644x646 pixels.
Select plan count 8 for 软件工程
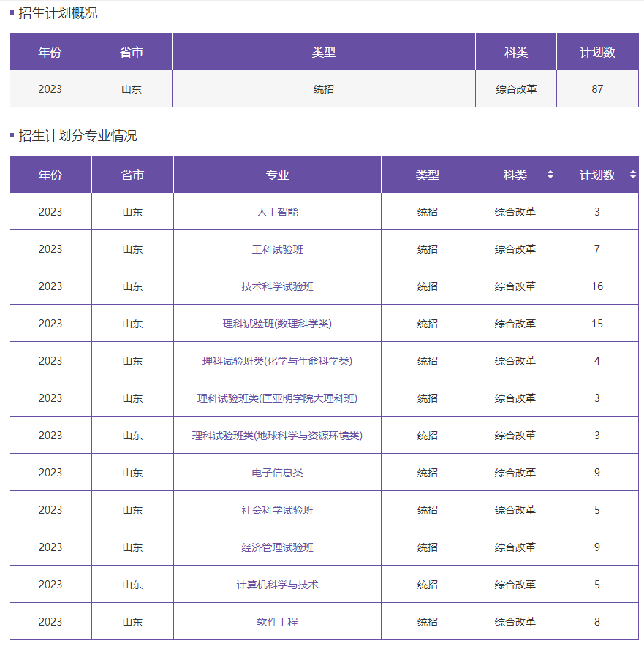[x=597, y=622]
